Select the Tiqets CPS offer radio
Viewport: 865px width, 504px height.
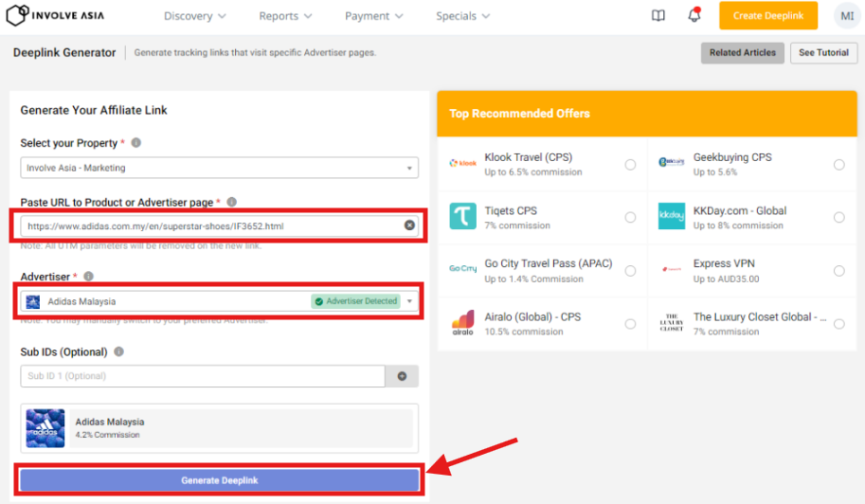click(x=630, y=218)
